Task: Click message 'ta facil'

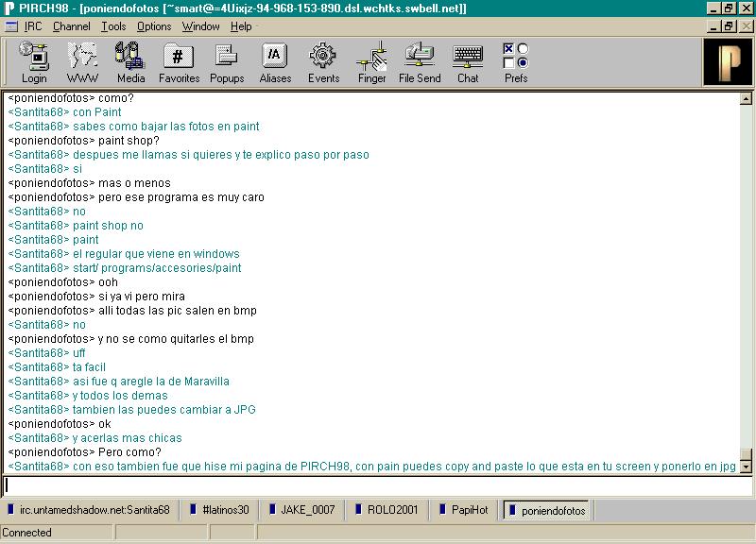Action: pyautogui.click(x=89, y=367)
